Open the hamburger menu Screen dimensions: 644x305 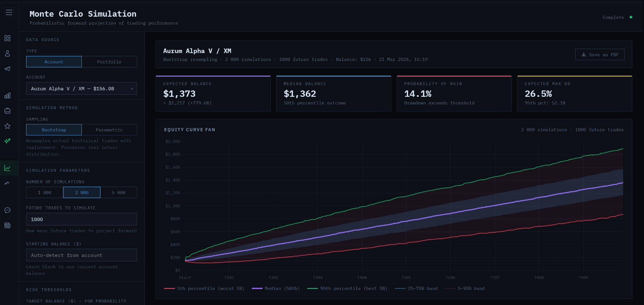9,13
